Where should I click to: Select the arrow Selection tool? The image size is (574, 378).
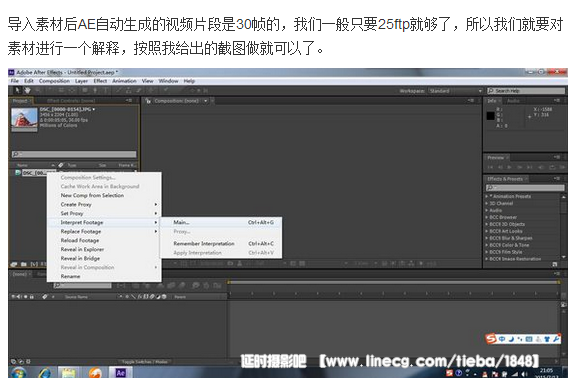(x=17, y=90)
